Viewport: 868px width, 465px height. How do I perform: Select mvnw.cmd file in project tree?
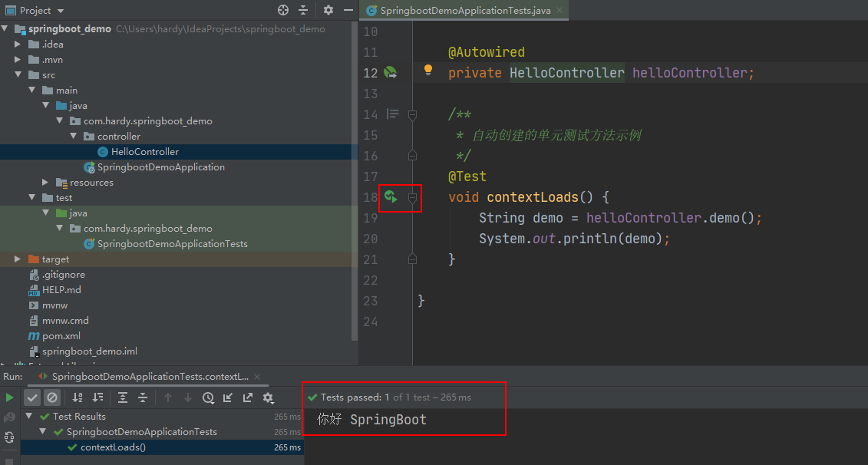(x=65, y=321)
